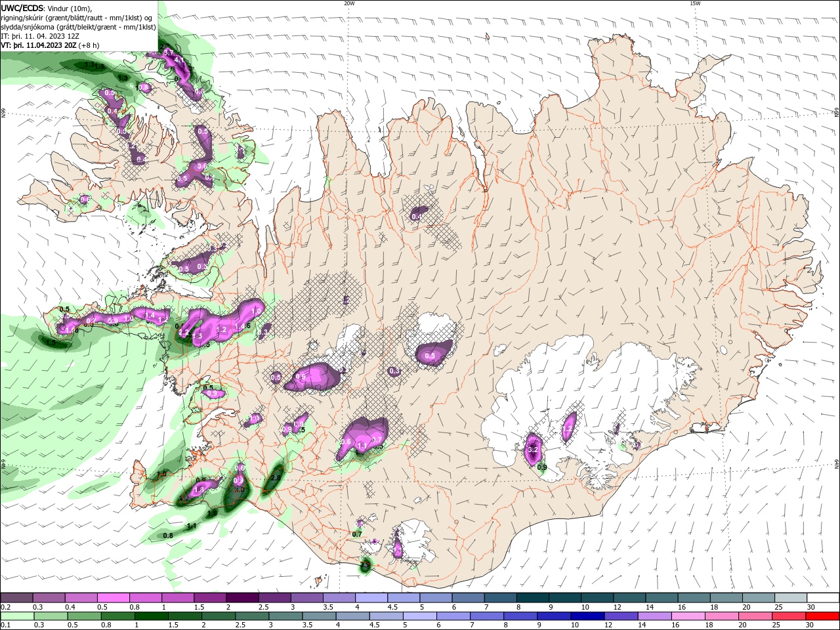
Task: Click the white 30+ swatch in snow legend
Action: tap(824, 597)
